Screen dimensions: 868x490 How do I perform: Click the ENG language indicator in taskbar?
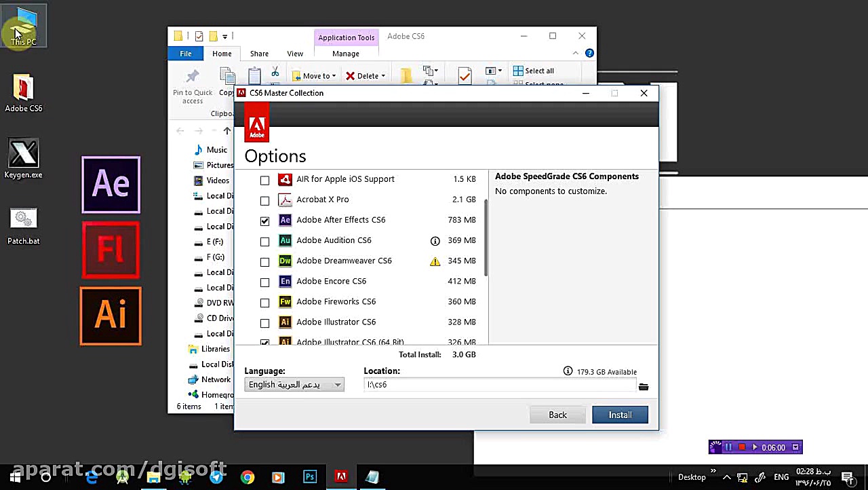781,477
